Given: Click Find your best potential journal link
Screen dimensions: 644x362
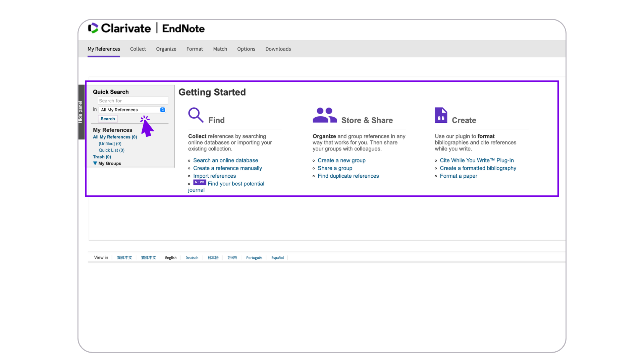Looking at the screenshot, I should (x=236, y=184).
